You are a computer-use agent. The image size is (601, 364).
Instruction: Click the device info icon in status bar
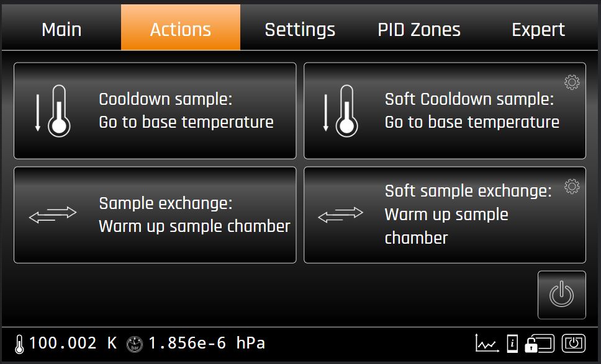512,343
